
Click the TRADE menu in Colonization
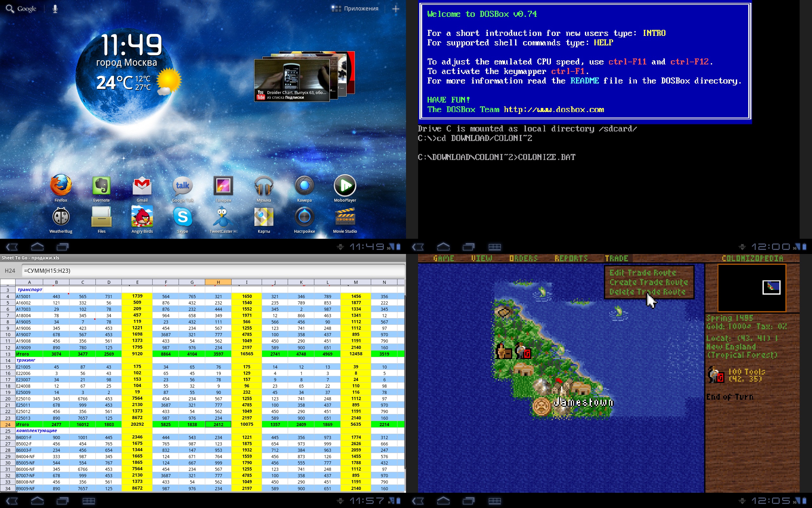pos(616,258)
